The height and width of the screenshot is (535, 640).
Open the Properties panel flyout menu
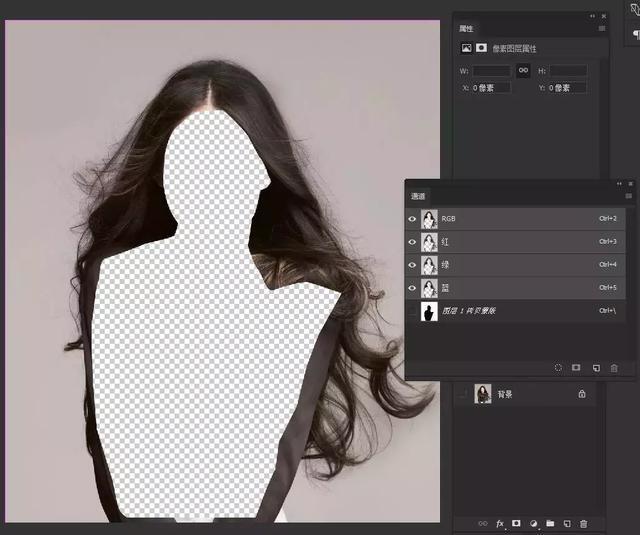(601, 28)
